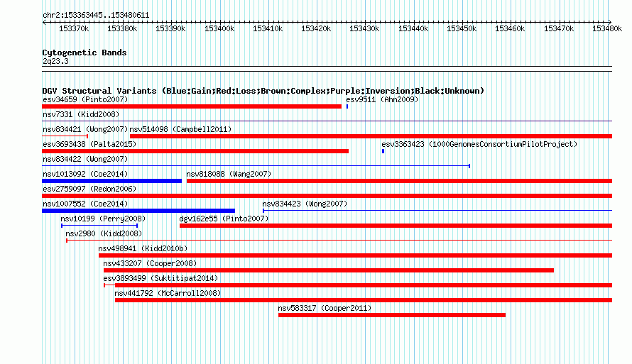This screenshot has width=632, height=364.
Task: Click the DGV Structural Variants track title
Action: click(263, 91)
